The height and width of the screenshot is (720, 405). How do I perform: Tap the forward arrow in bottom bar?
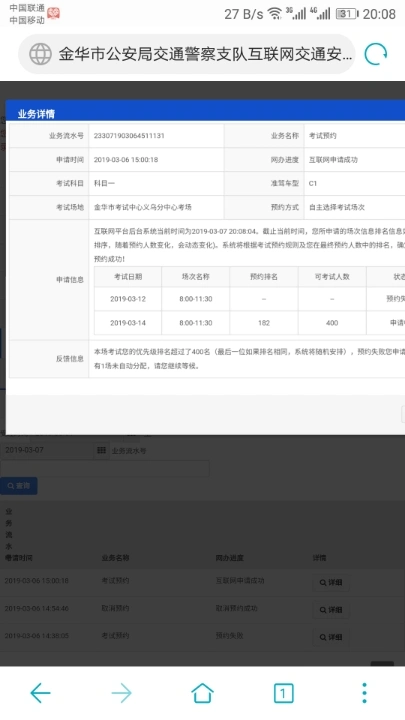pyautogui.click(x=122, y=693)
